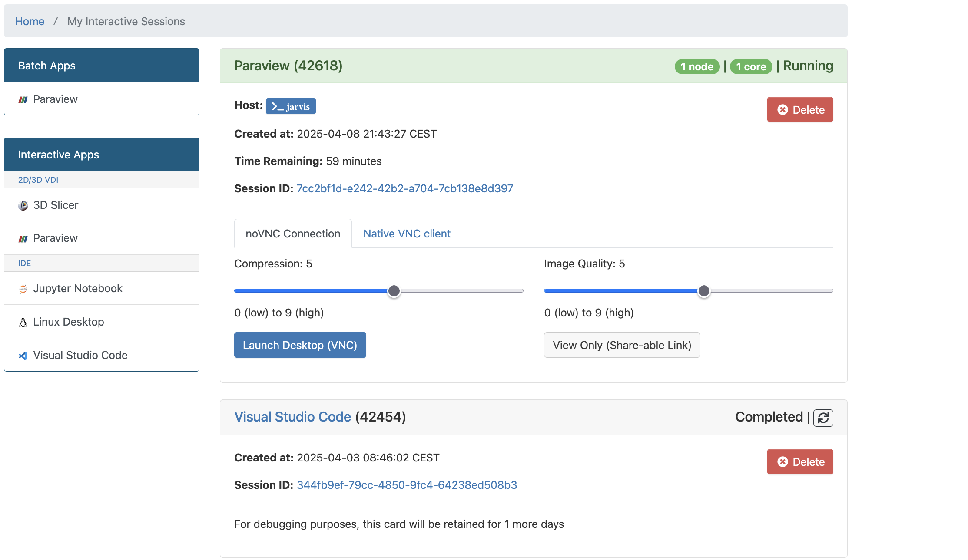Click the 3D Slicer app icon
Screen dimensions: 968x560
(x=23, y=205)
